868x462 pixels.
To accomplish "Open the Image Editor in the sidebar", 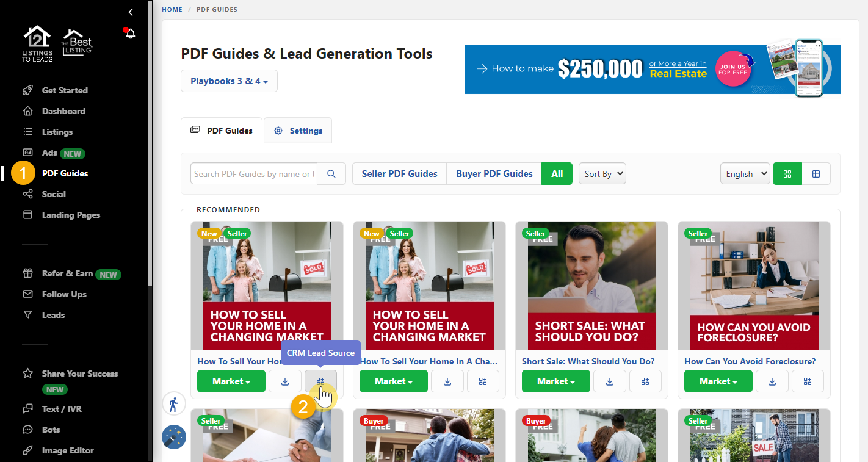I will click(x=68, y=450).
